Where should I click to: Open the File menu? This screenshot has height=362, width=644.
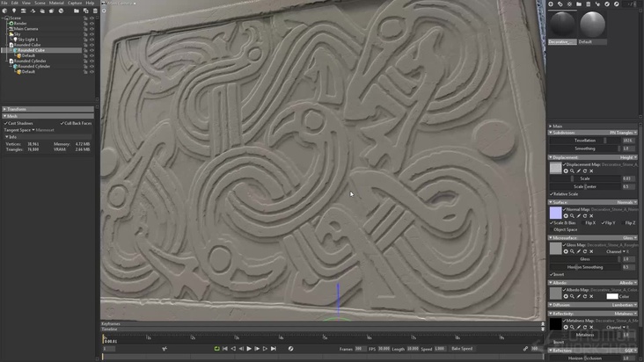point(4,3)
